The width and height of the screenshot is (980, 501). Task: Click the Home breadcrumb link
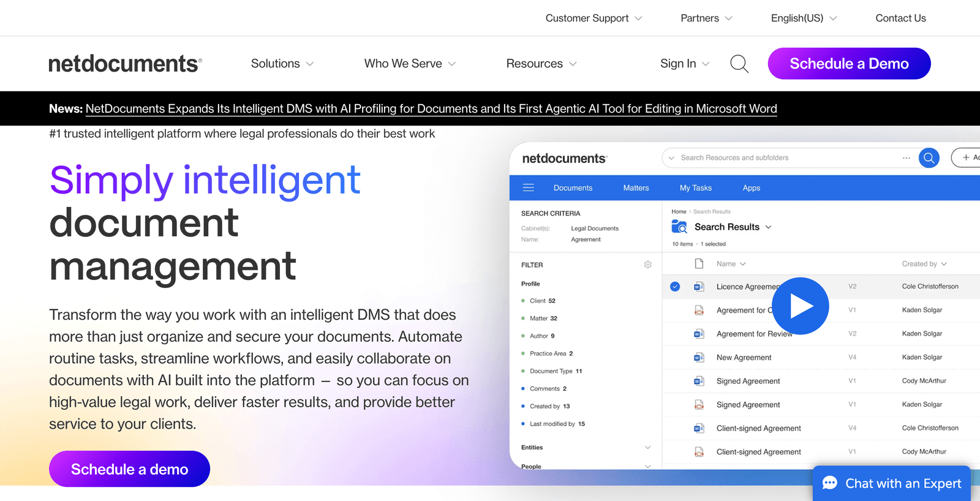click(679, 211)
